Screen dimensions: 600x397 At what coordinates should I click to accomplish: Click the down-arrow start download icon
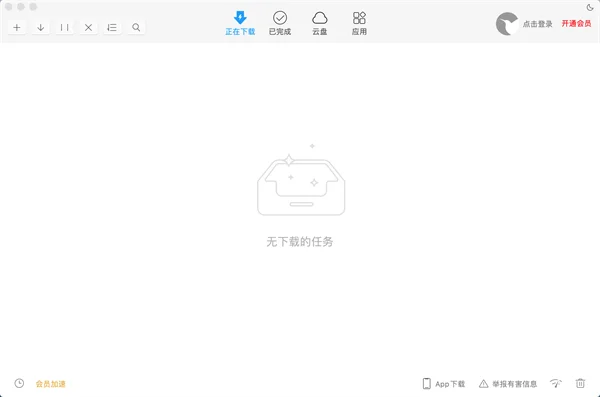(41, 28)
